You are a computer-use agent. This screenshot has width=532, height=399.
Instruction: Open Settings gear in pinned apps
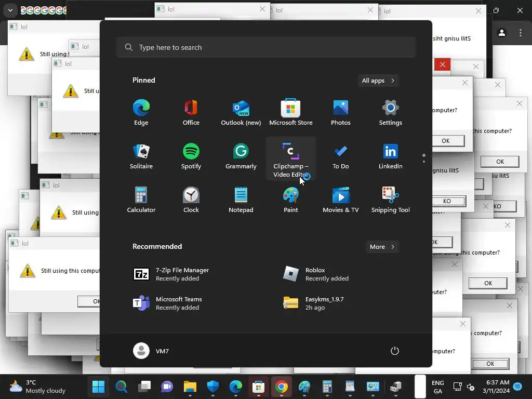391,113
